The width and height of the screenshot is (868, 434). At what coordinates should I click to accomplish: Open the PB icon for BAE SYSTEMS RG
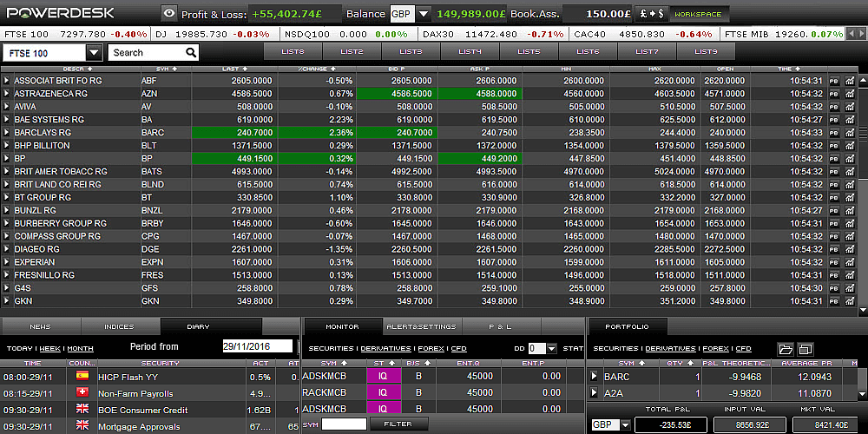pos(834,120)
